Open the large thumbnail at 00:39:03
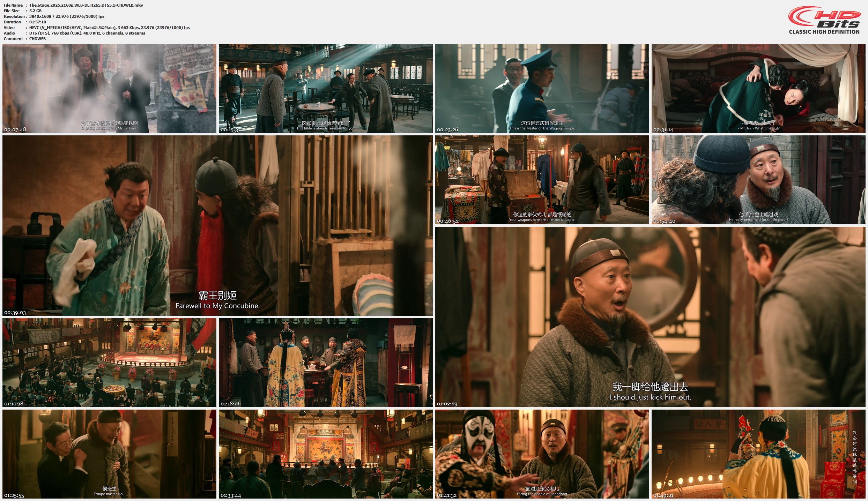Screen dimensions: 868x501 pyautogui.click(x=217, y=225)
